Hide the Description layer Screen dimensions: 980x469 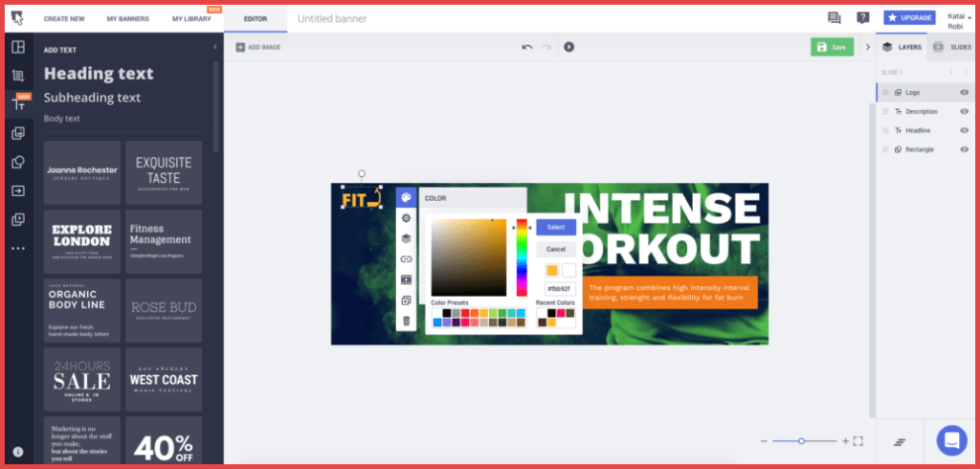click(964, 111)
